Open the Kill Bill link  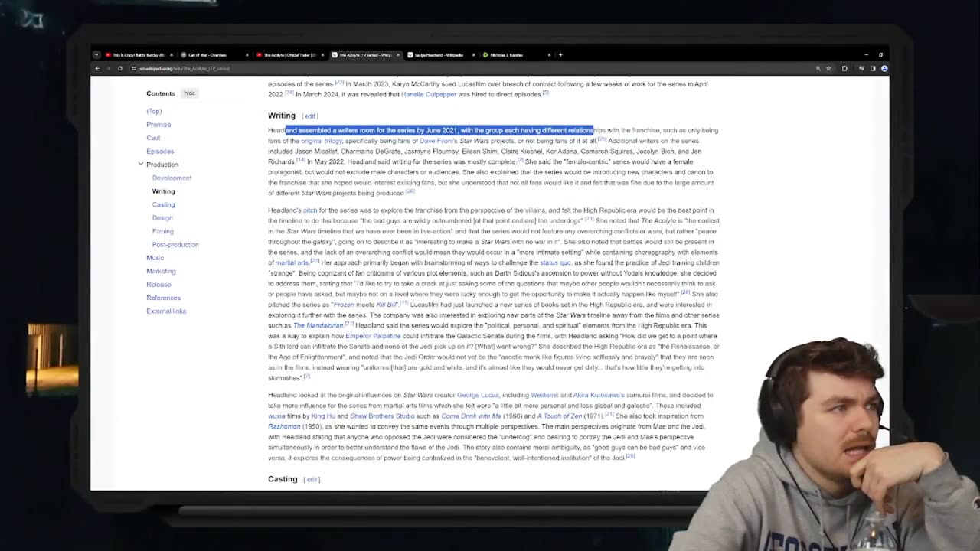[x=386, y=305]
